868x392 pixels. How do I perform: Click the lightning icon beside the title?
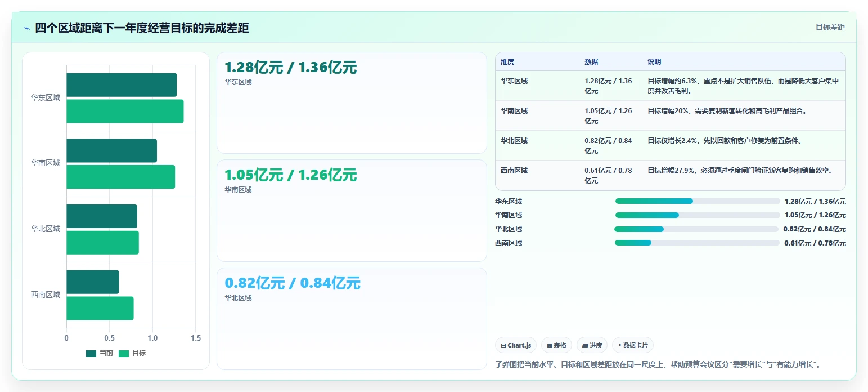(27, 28)
